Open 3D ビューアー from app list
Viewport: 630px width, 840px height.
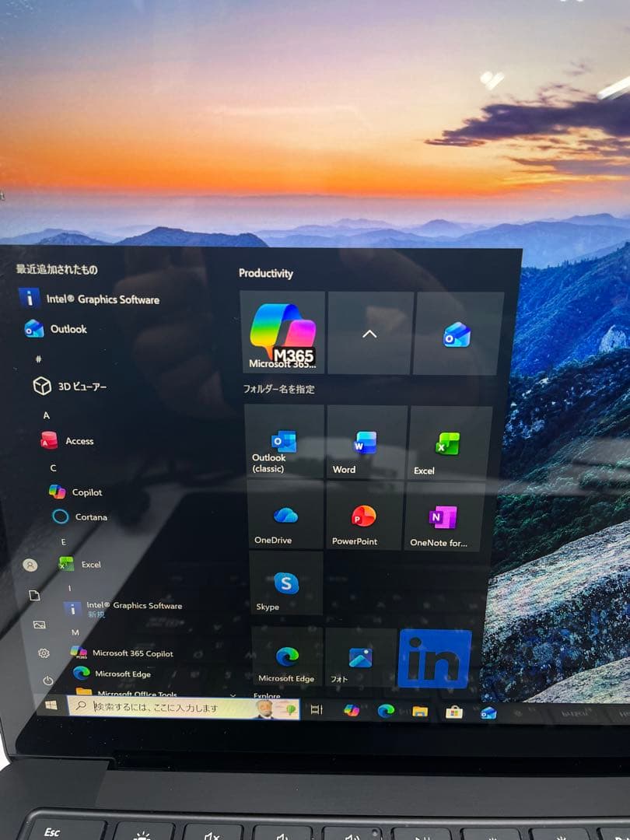click(x=70, y=386)
